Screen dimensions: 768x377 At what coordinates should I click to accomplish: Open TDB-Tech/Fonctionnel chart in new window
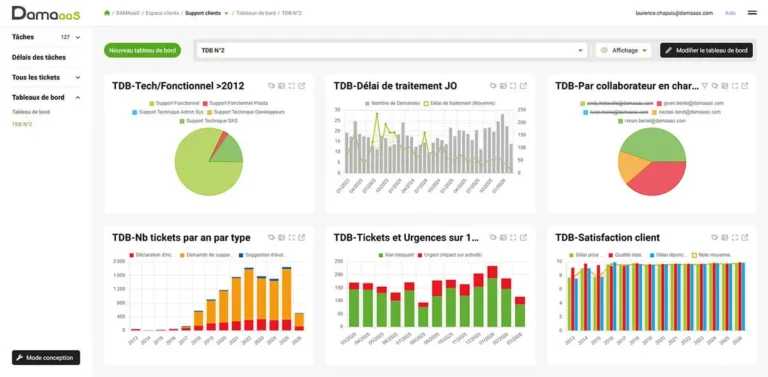(302, 86)
